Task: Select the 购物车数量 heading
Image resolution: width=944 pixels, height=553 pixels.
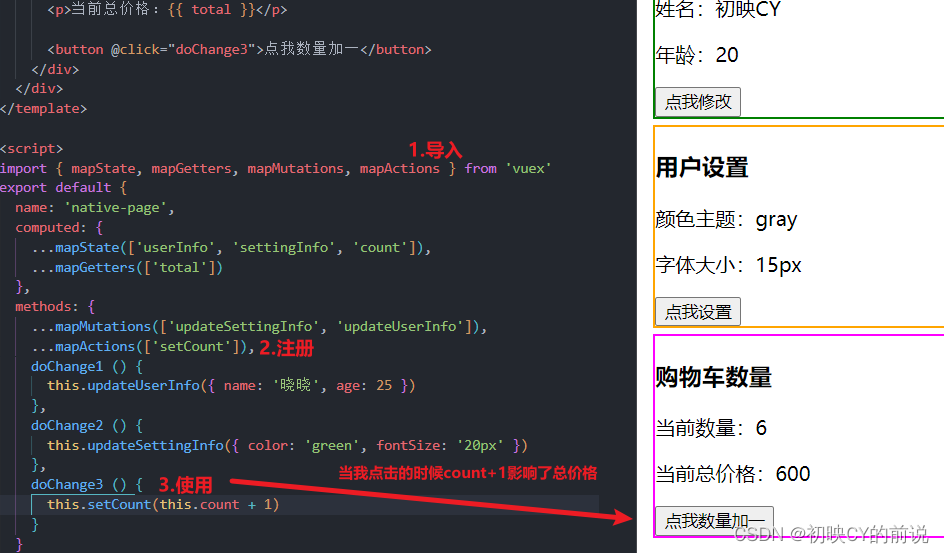Action: click(713, 377)
